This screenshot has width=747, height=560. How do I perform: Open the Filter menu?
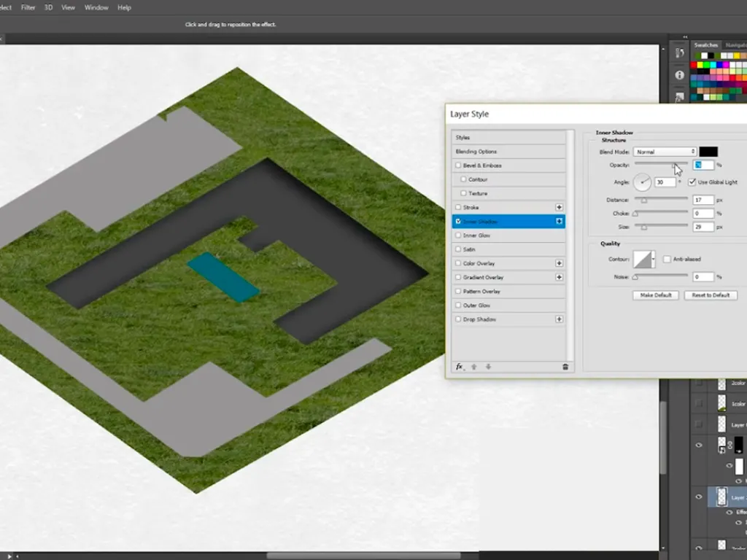(28, 7)
